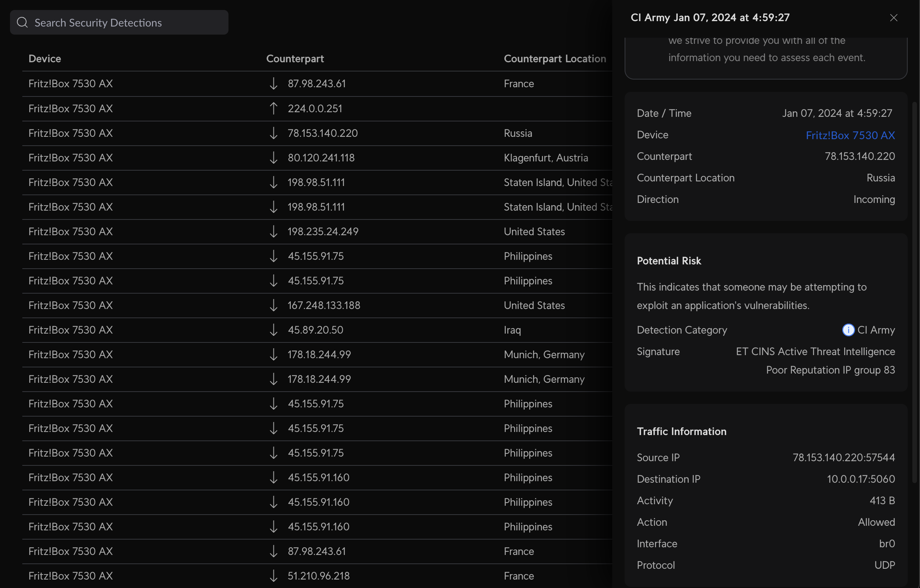Click the incoming arrow beside 167.248.133.188

point(273,305)
